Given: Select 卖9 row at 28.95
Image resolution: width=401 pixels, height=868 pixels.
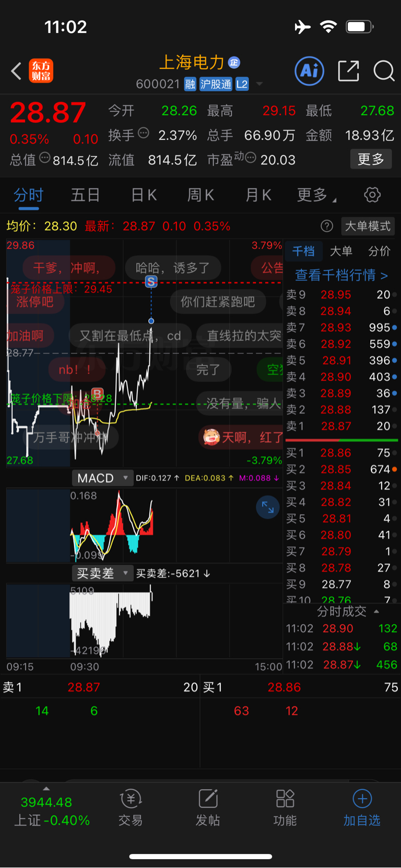Looking at the screenshot, I should point(341,294).
